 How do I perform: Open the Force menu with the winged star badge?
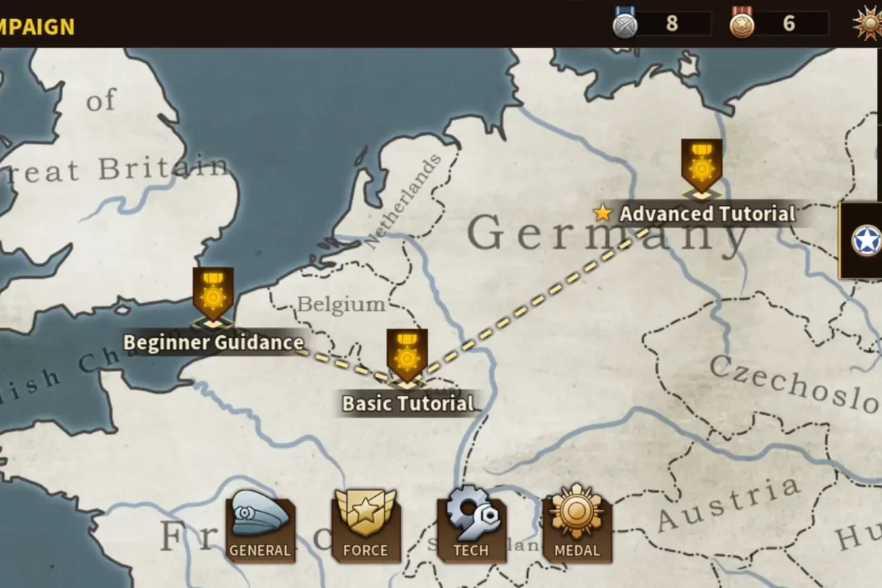pyautogui.click(x=365, y=526)
